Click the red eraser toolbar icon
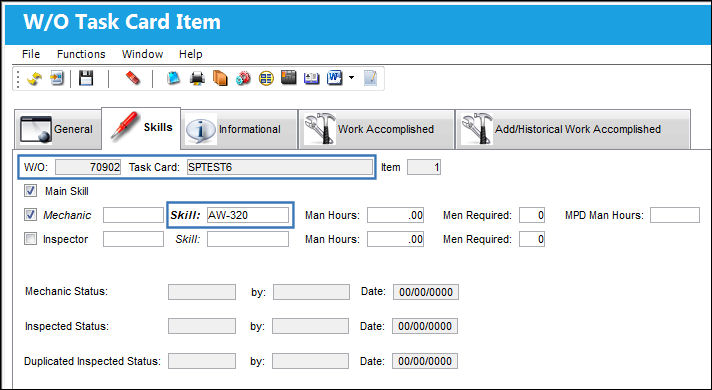 point(132,78)
